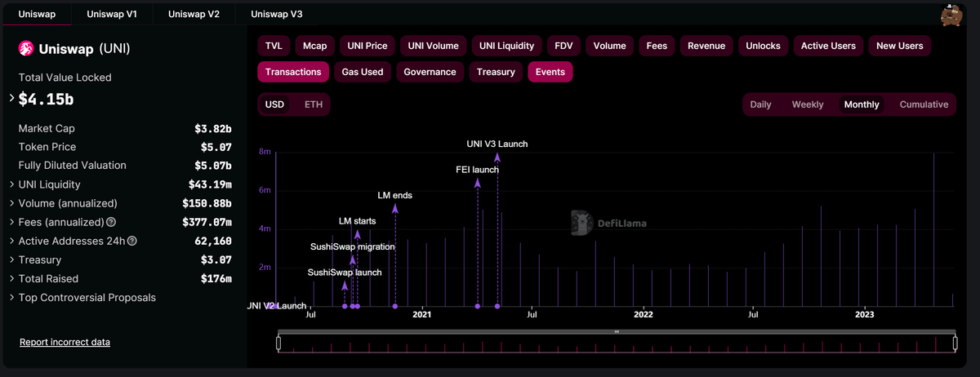Click the Uniswap unicorn logo icon

[24, 50]
